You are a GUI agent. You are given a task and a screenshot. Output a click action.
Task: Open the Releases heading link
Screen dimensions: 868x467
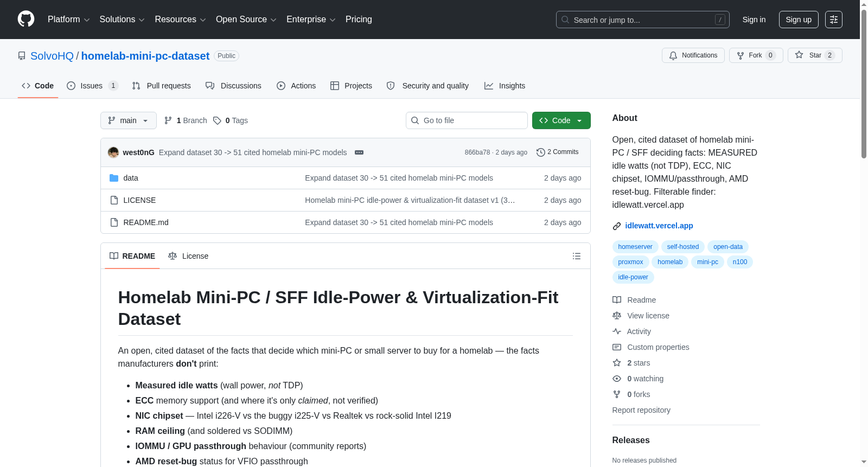point(631,440)
